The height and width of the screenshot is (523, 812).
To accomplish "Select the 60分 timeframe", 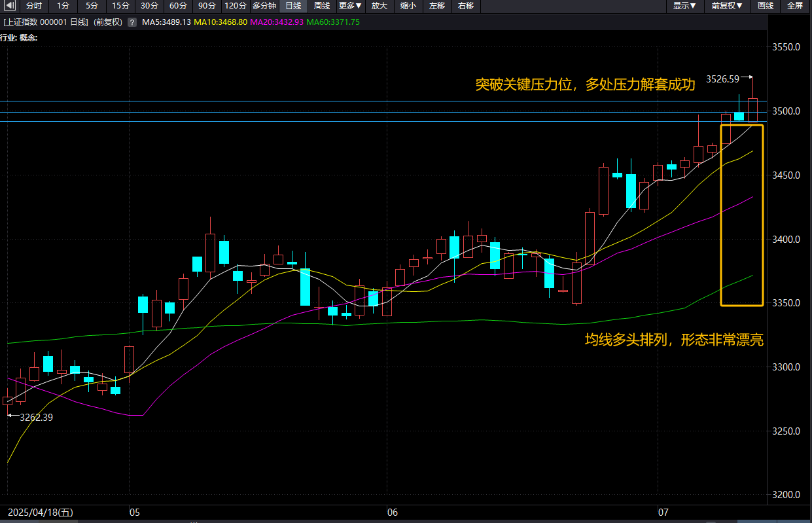I will (x=178, y=6).
